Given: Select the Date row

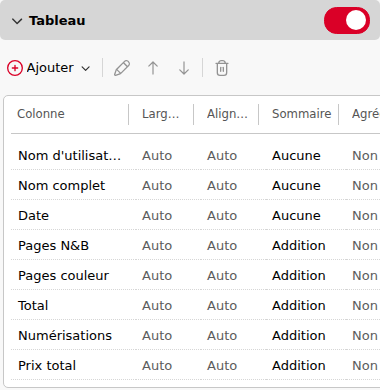Looking at the screenshot, I should click(x=195, y=215).
